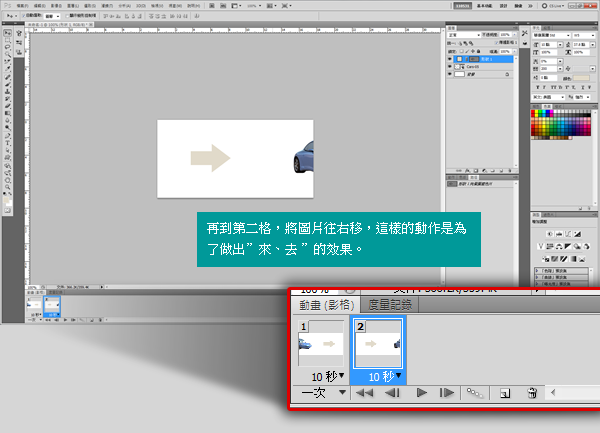Select the Blur tool
Viewport: 600px width, 433px height.
pyautogui.click(x=8, y=121)
